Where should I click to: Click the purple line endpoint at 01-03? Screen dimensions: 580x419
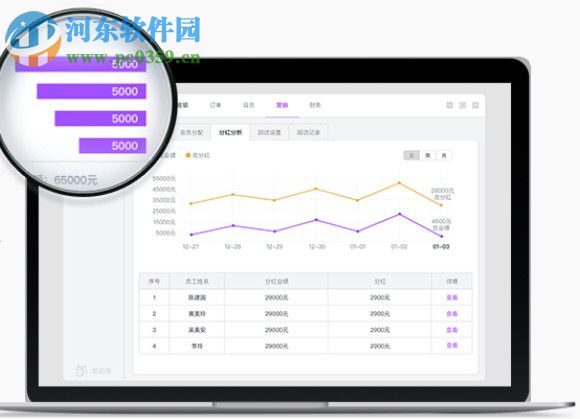point(441,236)
